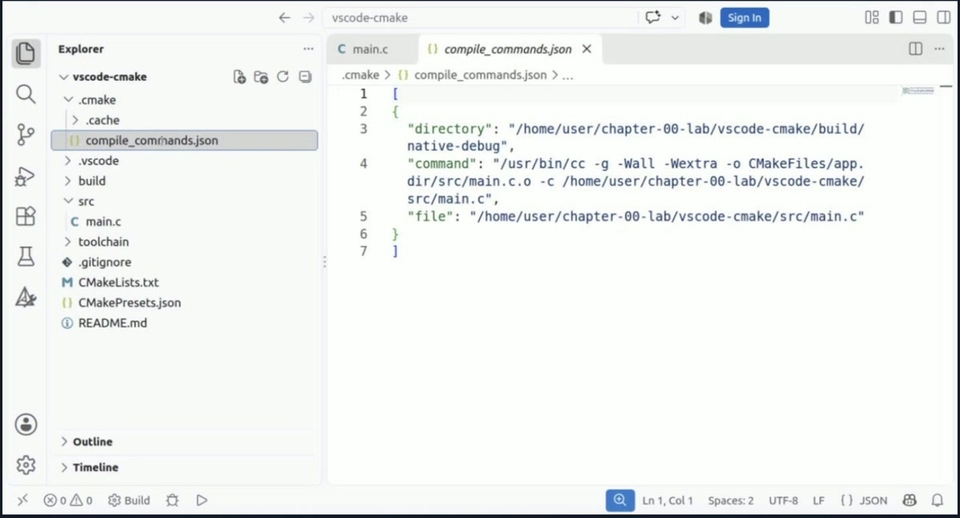Screen dimensions: 960x518
Task: Open the Extensions view
Action: click(x=26, y=216)
